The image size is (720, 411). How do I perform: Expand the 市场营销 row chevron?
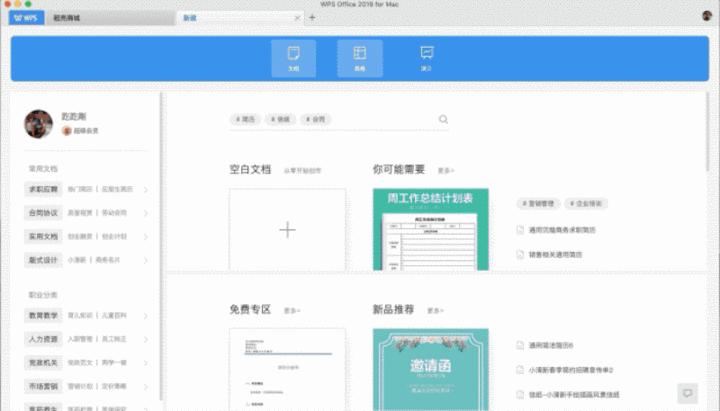point(146,387)
